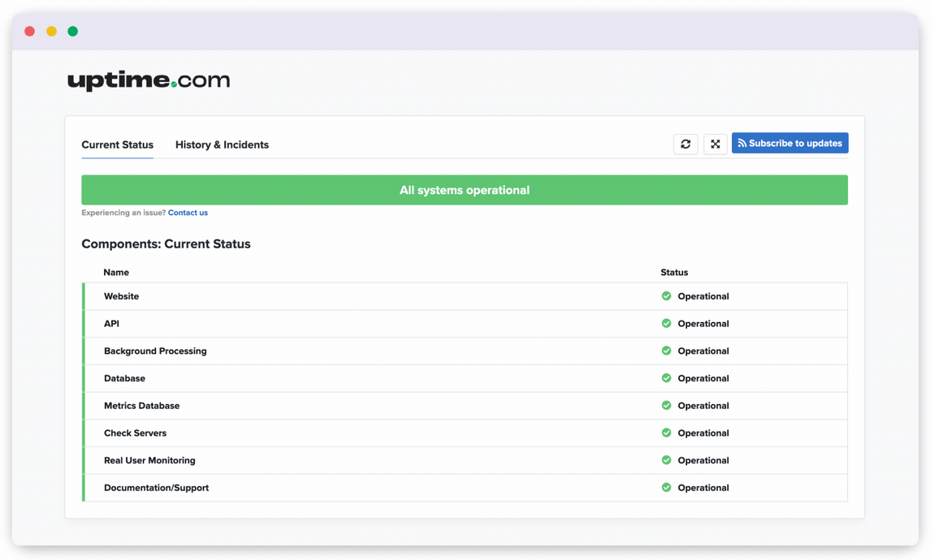Click the Database operational checkmark icon
The image size is (934, 560).
(x=666, y=378)
